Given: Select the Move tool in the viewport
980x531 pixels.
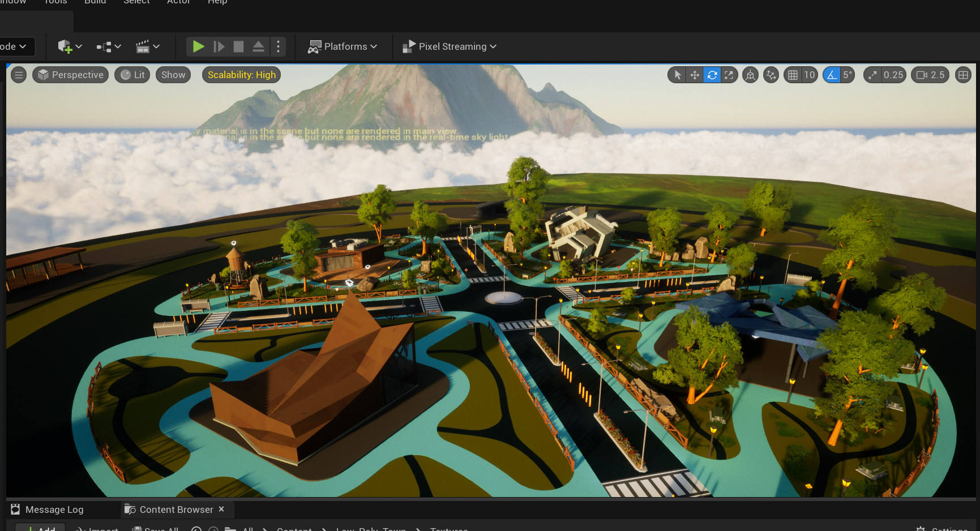Looking at the screenshot, I should click(x=694, y=74).
